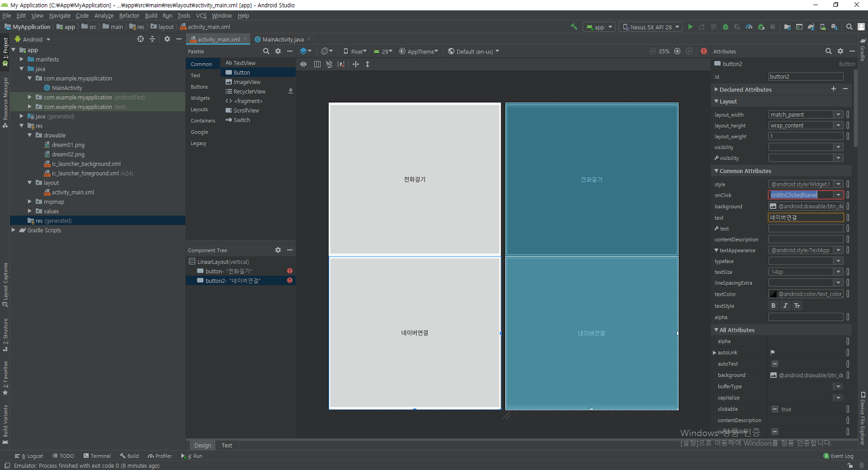Open the Logcat tool window

point(28,456)
